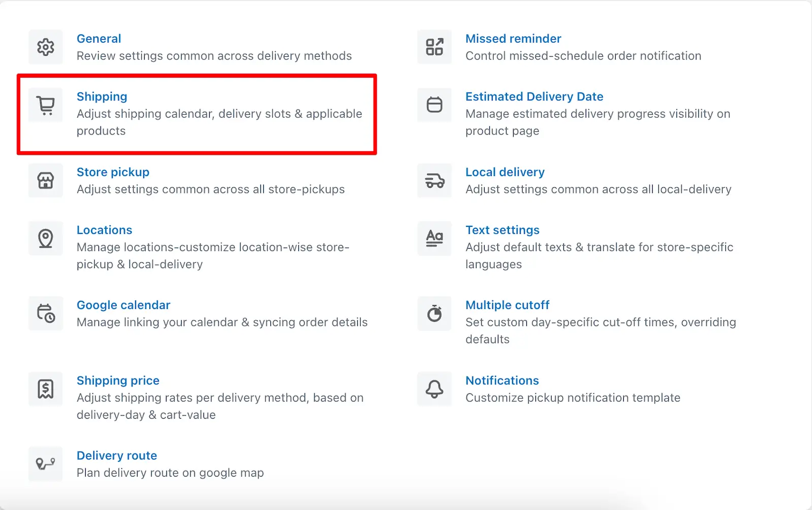Open the Shipping settings link
The height and width of the screenshot is (510, 812).
pyautogui.click(x=102, y=96)
